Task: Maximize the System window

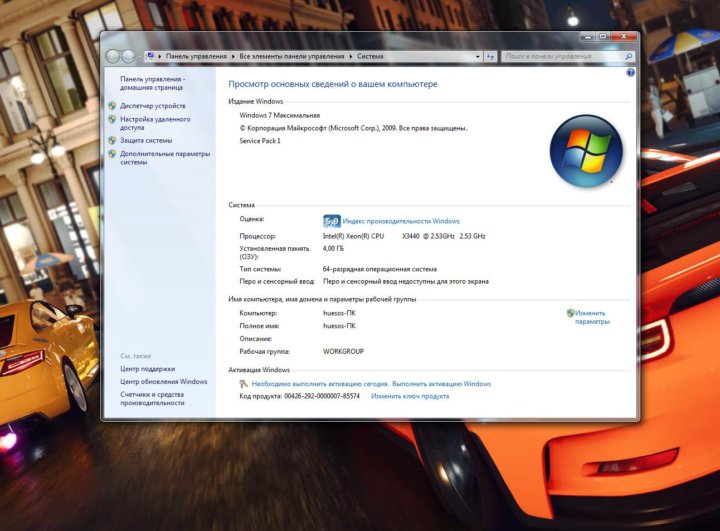Action: [x=603, y=36]
